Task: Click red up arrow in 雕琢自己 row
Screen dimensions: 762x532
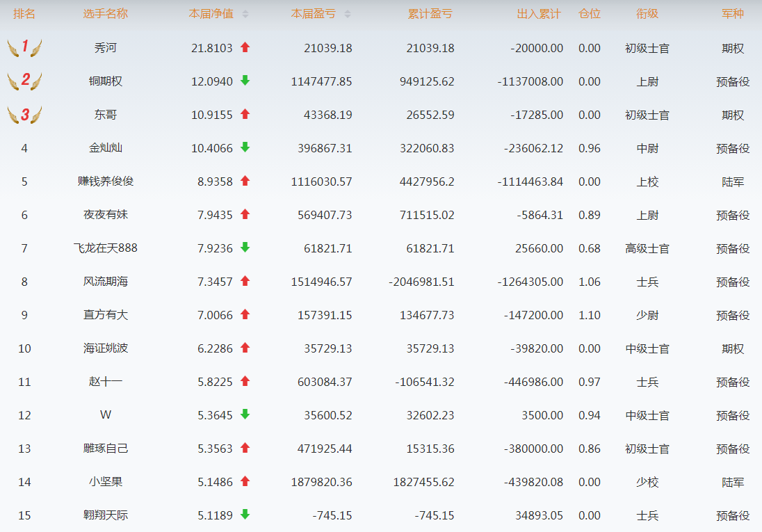Action: click(245, 448)
